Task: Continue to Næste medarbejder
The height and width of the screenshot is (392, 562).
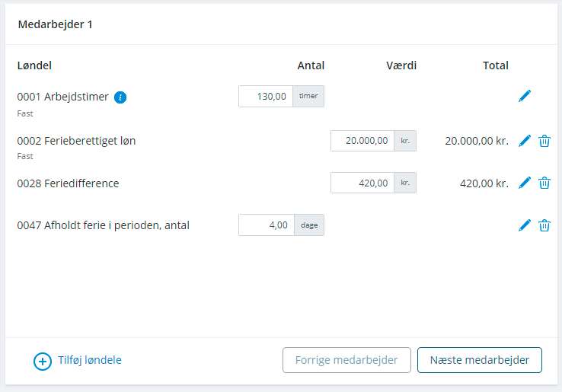Action: [x=480, y=360]
